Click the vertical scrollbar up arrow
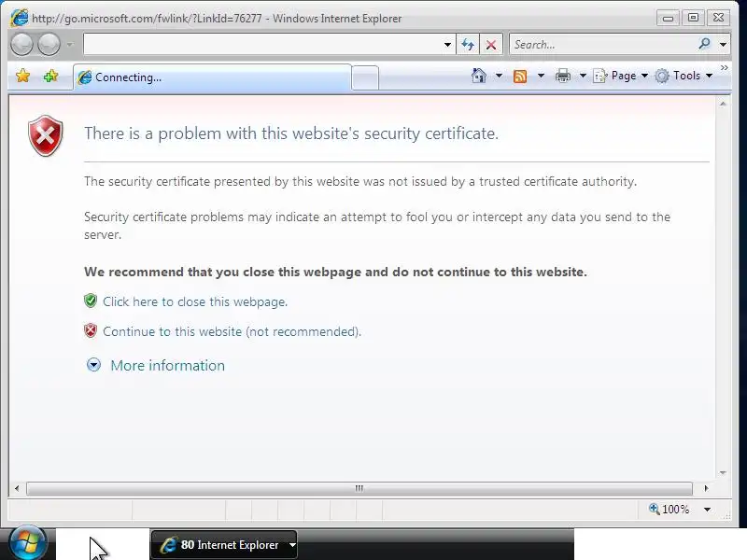Image resolution: width=747 pixels, height=560 pixels. click(723, 104)
